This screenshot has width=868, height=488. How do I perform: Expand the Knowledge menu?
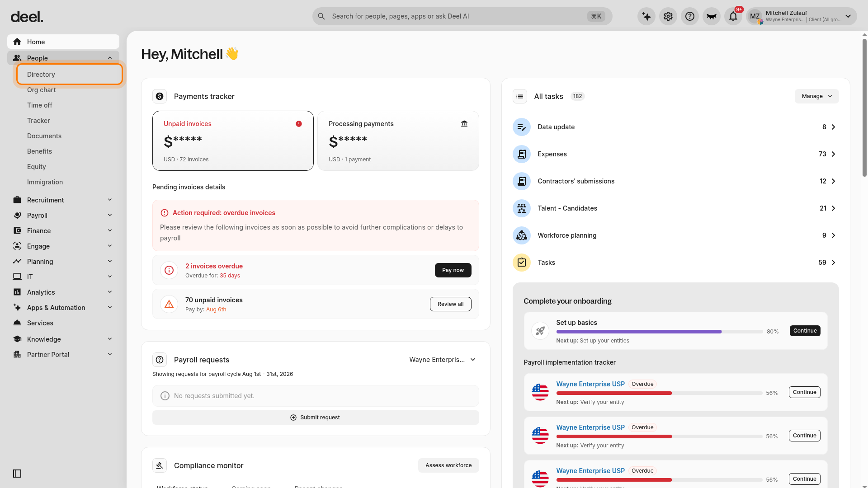[110, 339]
